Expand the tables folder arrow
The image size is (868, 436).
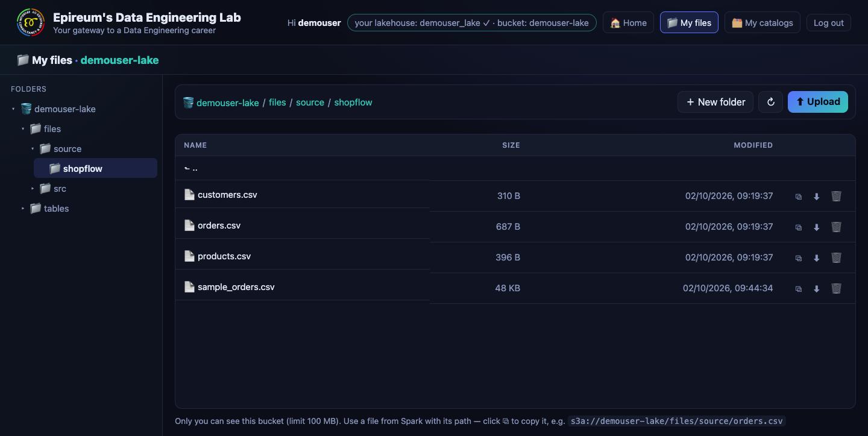23,209
